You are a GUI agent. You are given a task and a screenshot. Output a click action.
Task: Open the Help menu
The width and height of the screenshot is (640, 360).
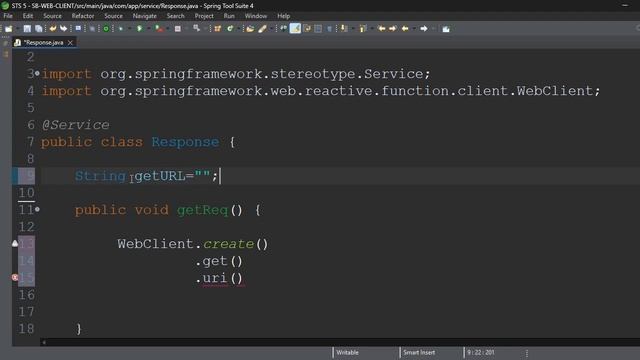284,16
